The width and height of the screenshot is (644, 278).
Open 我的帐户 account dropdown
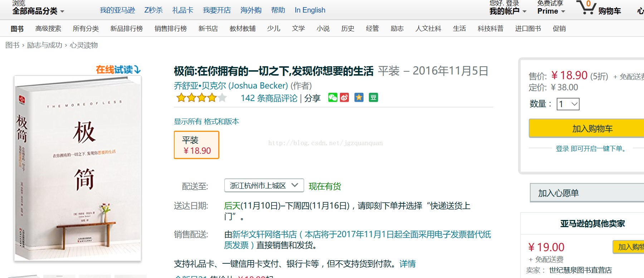point(508,11)
